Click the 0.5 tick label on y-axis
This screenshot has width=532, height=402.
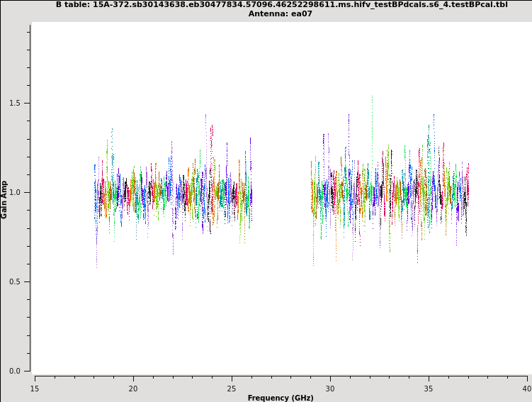14,281
